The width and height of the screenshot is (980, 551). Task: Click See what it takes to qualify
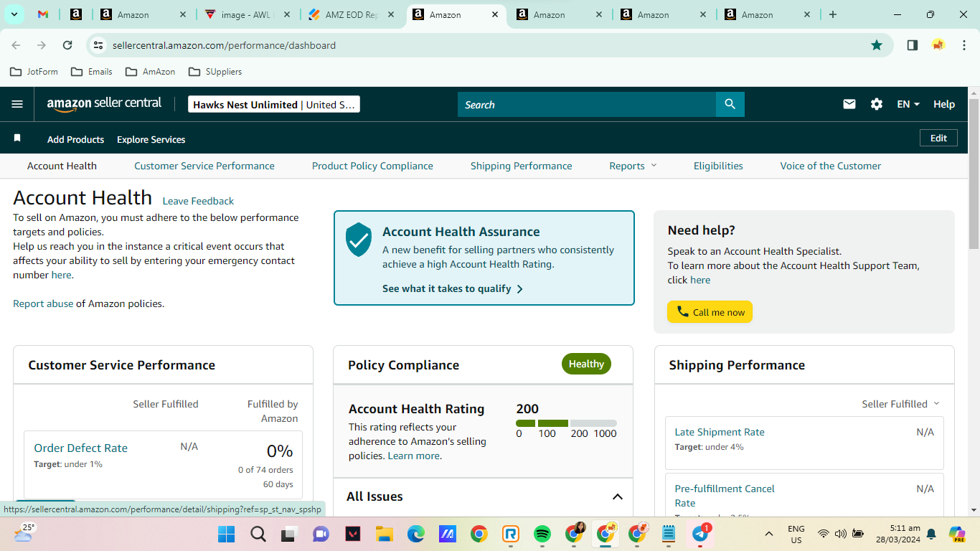453,288
